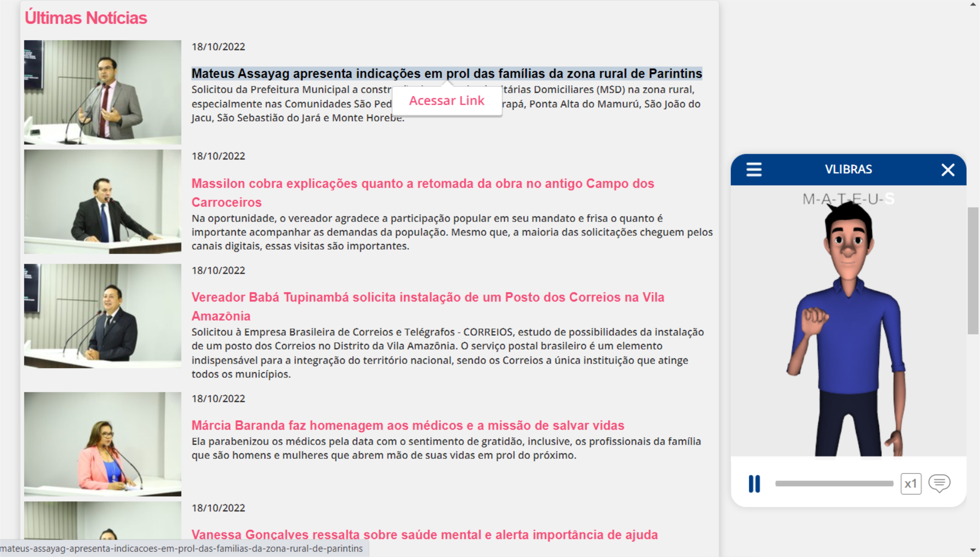The height and width of the screenshot is (557, 980).
Task: Close the VLibras widget
Action: (948, 169)
